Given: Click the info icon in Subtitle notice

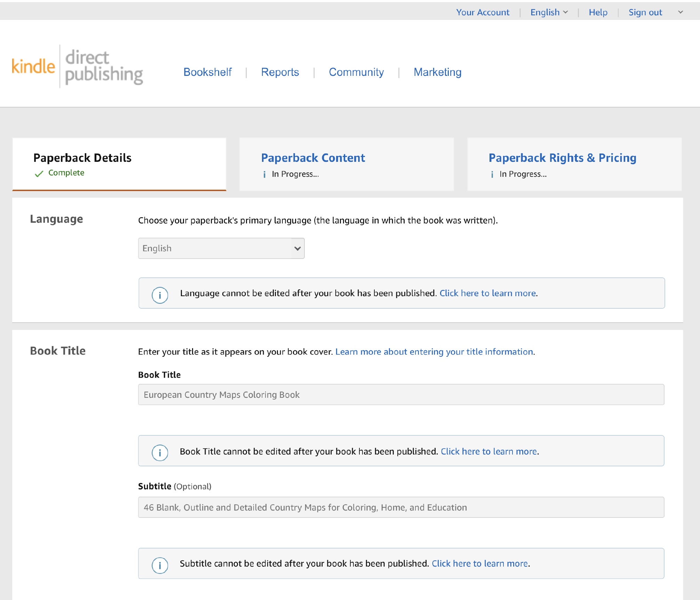Looking at the screenshot, I should tap(160, 565).
